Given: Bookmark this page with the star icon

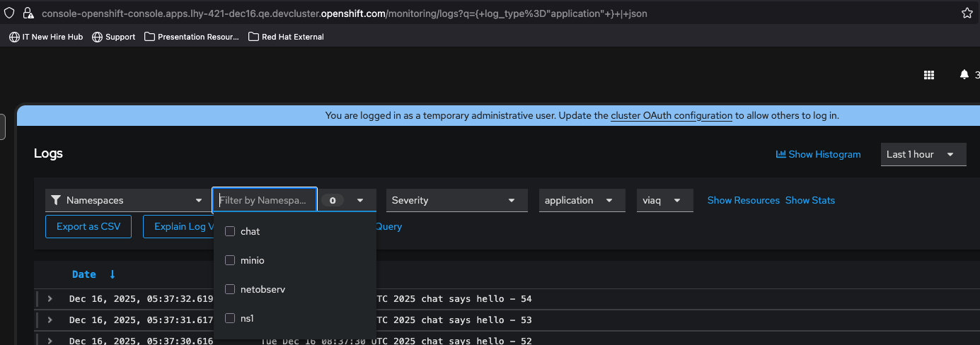Looking at the screenshot, I should pyautogui.click(x=967, y=13).
